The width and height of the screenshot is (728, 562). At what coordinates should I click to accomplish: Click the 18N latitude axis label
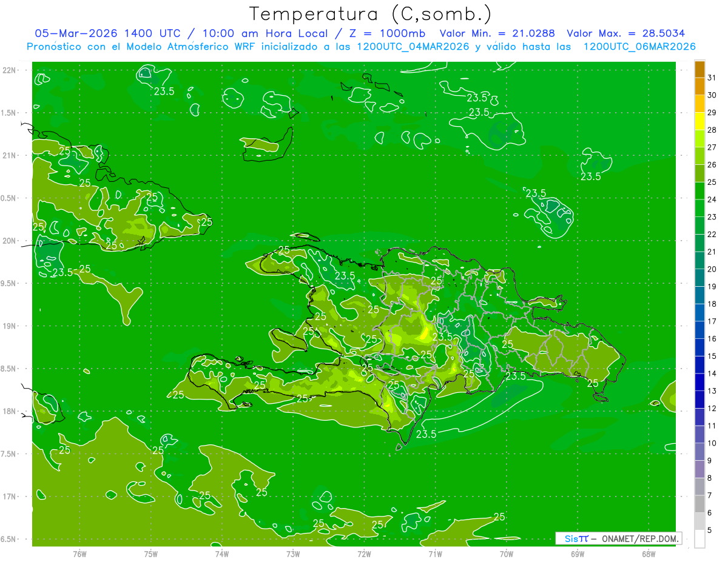pos(10,412)
